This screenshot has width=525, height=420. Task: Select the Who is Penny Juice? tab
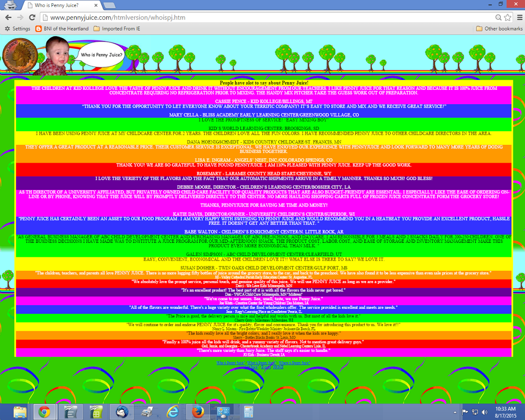(60, 5)
